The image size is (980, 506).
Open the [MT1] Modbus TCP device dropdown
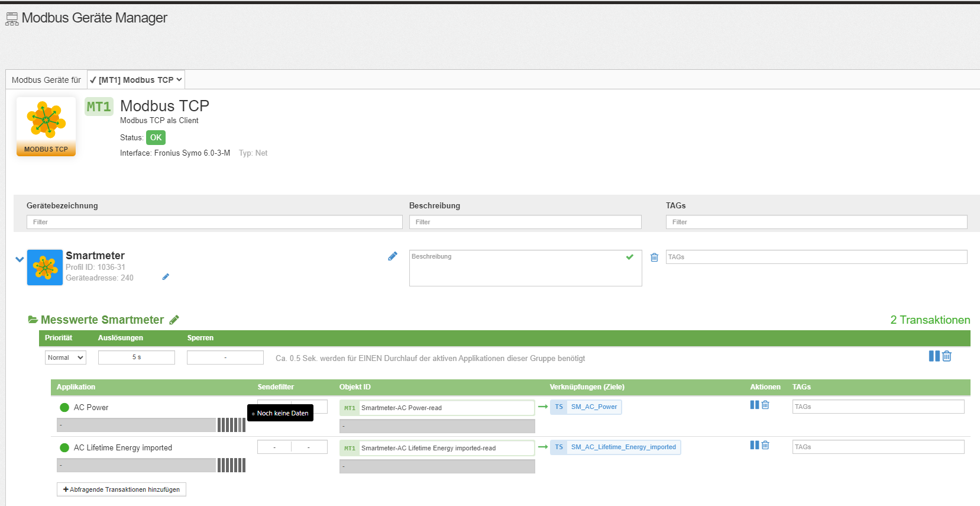(x=136, y=80)
